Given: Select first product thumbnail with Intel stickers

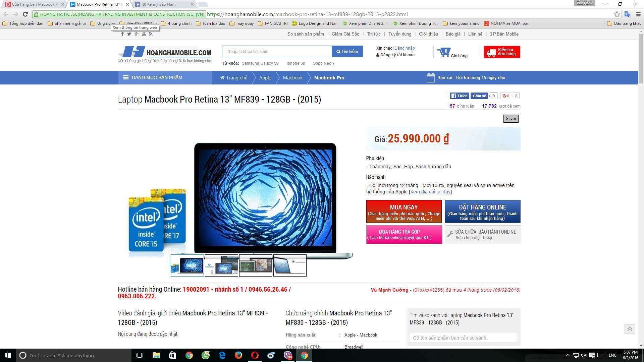Looking at the screenshot, I should tap(187, 265).
